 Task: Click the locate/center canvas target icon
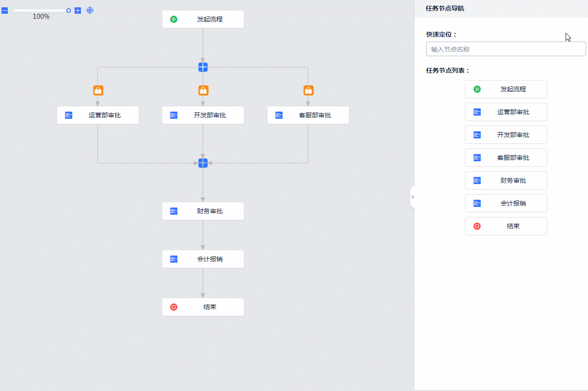tap(90, 10)
